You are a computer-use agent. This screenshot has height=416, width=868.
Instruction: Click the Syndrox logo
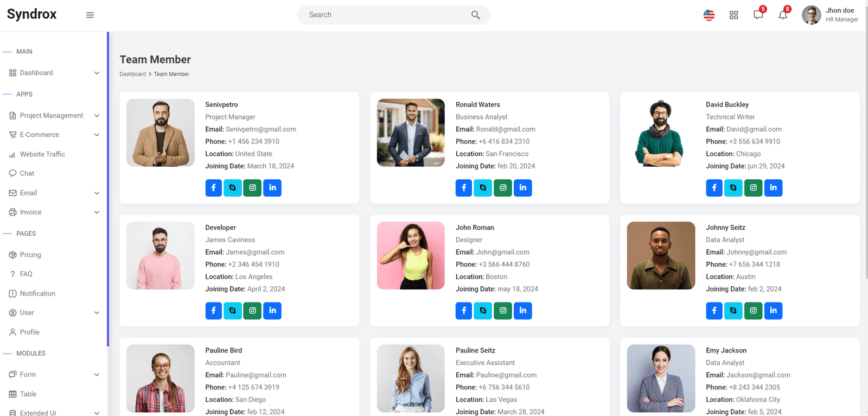(31, 15)
